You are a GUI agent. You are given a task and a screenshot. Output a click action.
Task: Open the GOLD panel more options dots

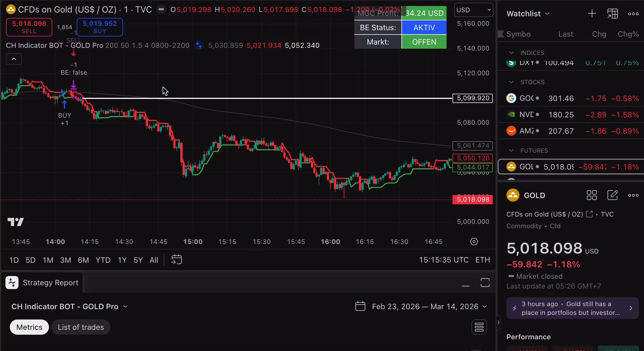[633, 195]
